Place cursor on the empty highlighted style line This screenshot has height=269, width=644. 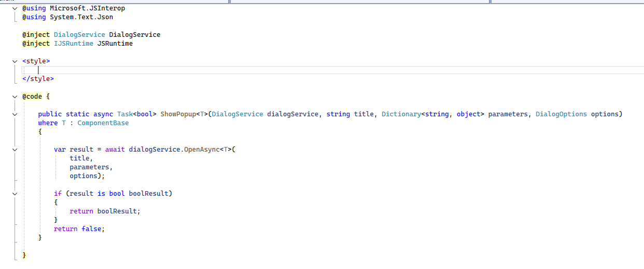pos(332,70)
